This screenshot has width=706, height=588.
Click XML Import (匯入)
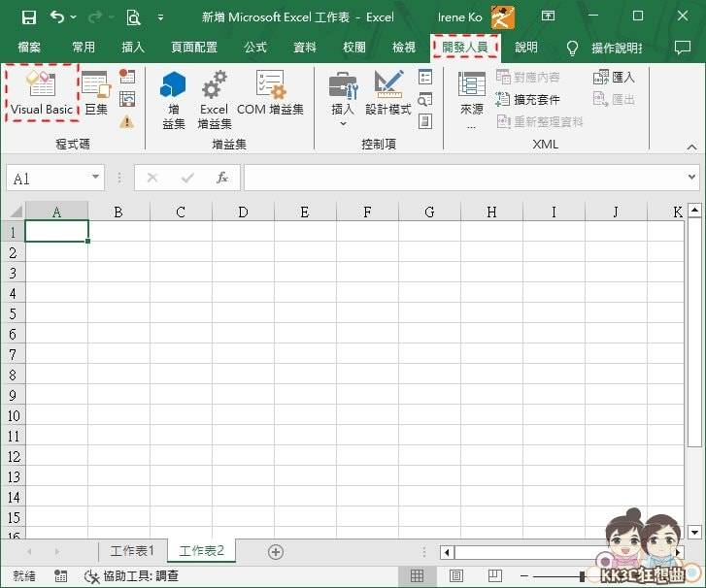[x=614, y=78]
